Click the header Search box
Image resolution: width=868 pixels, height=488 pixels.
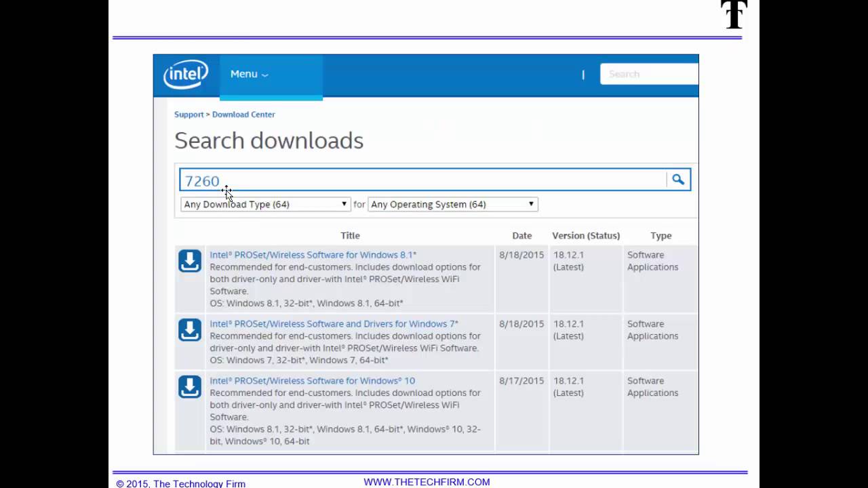649,74
